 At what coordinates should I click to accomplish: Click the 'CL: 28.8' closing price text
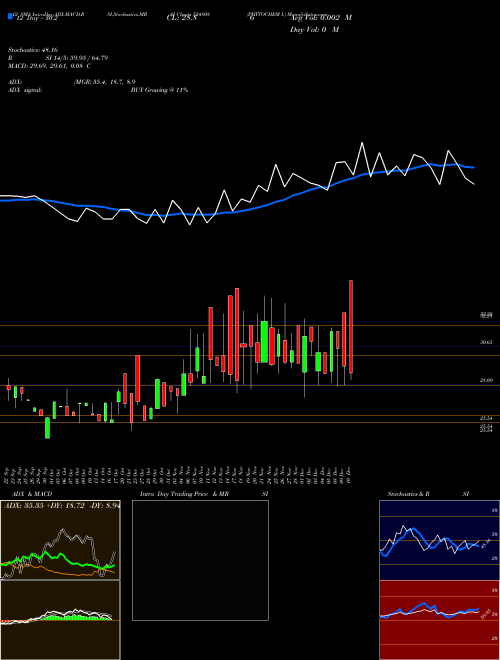pyautogui.click(x=182, y=19)
